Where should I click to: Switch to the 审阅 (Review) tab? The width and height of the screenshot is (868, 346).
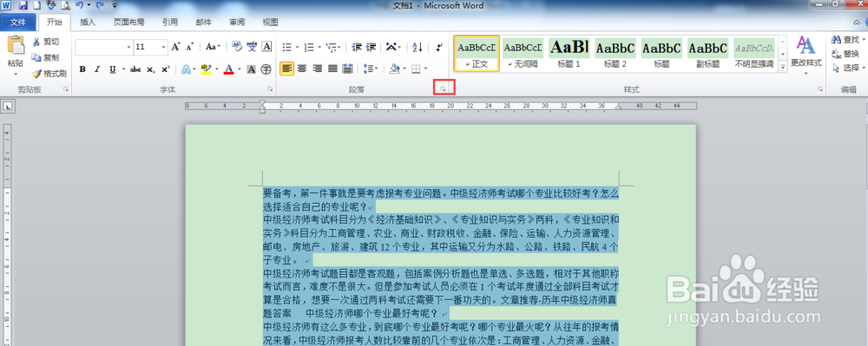(x=237, y=22)
